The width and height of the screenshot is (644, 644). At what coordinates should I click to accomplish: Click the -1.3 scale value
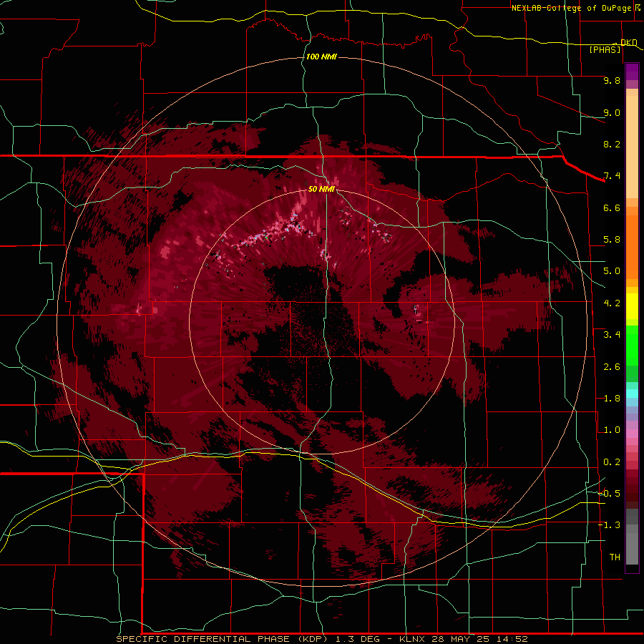[610, 525]
